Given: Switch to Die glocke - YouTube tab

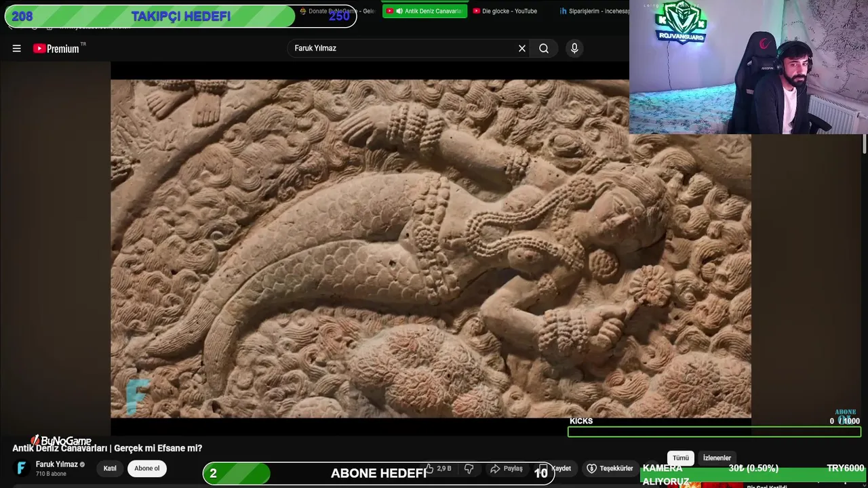Looking at the screenshot, I should [506, 11].
